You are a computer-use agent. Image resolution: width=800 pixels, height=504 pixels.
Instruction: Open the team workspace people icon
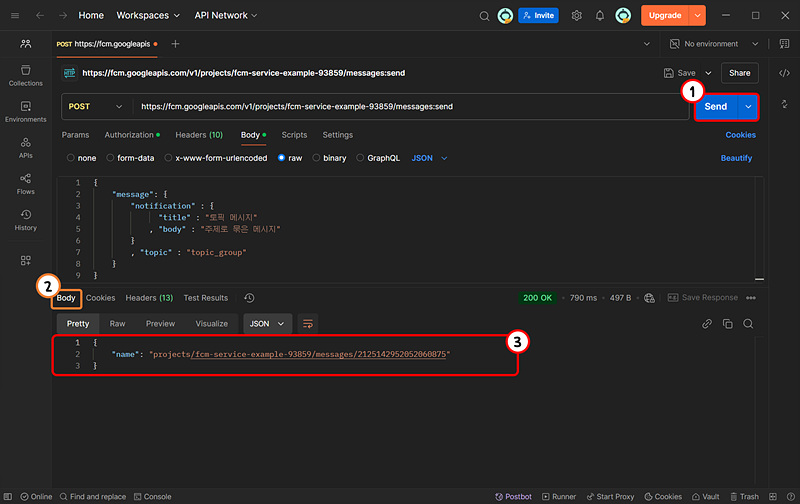[26, 44]
